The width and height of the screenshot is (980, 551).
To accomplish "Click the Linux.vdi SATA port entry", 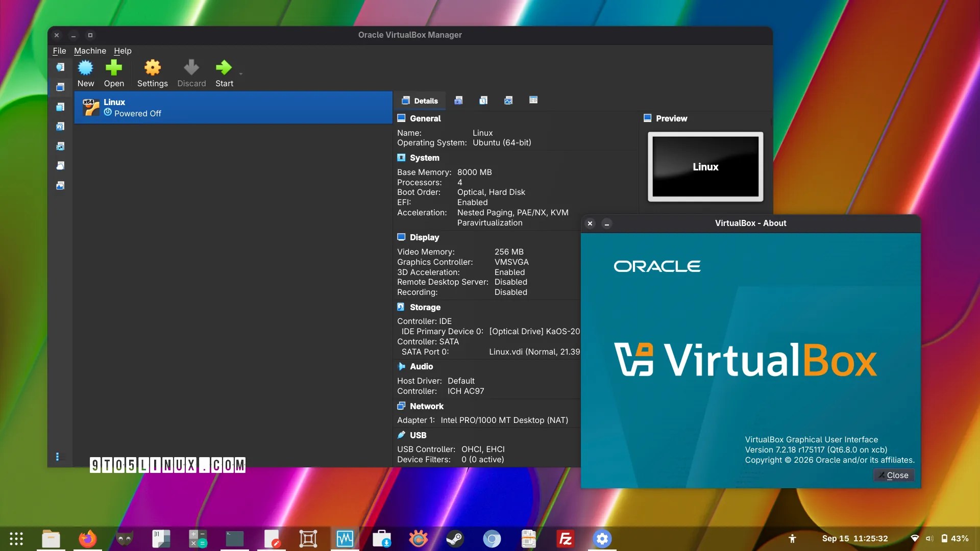I will pos(534,352).
